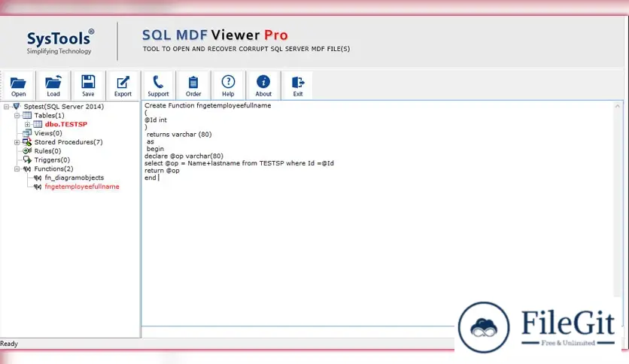The height and width of the screenshot is (364, 629).
Task: Click the 'declare @op varchar(80)' line
Action: tap(184, 156)
